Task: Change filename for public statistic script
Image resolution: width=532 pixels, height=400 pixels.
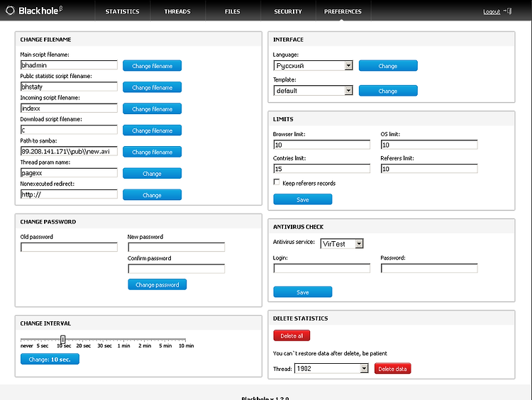Action: (152, 87)
